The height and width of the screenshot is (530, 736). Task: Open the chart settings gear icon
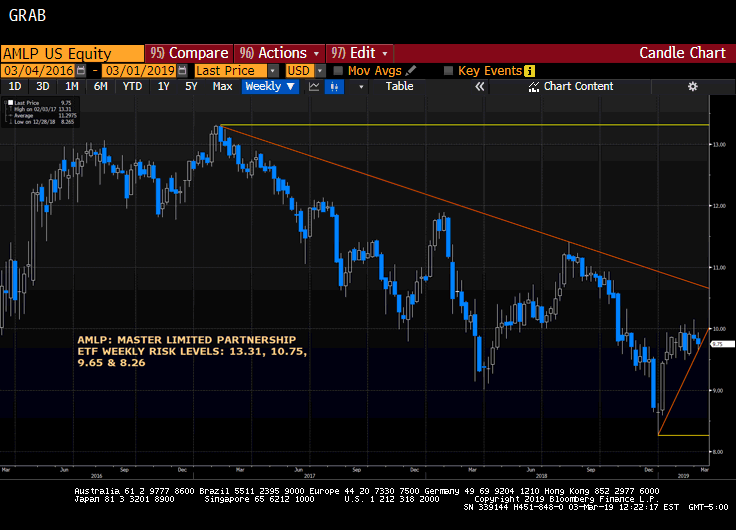[692, 86]
